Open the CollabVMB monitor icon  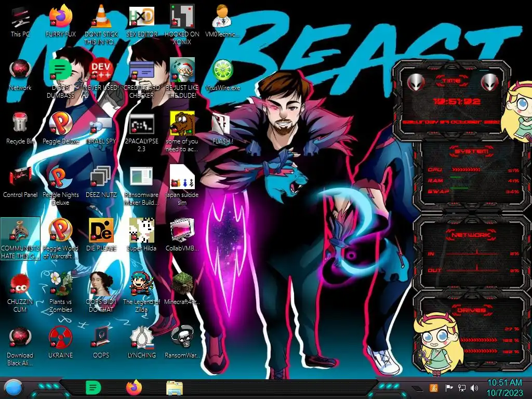[x=182, y=236]
